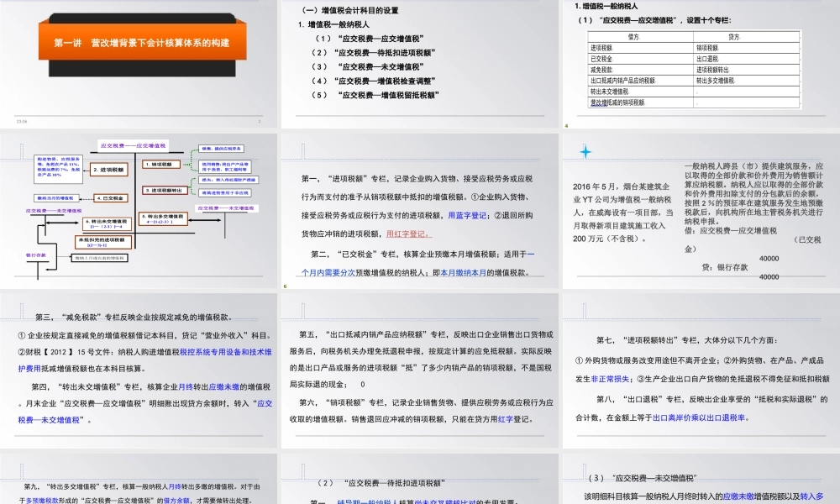Click the "未抵扣完的进项税额" box

(104, 242)
